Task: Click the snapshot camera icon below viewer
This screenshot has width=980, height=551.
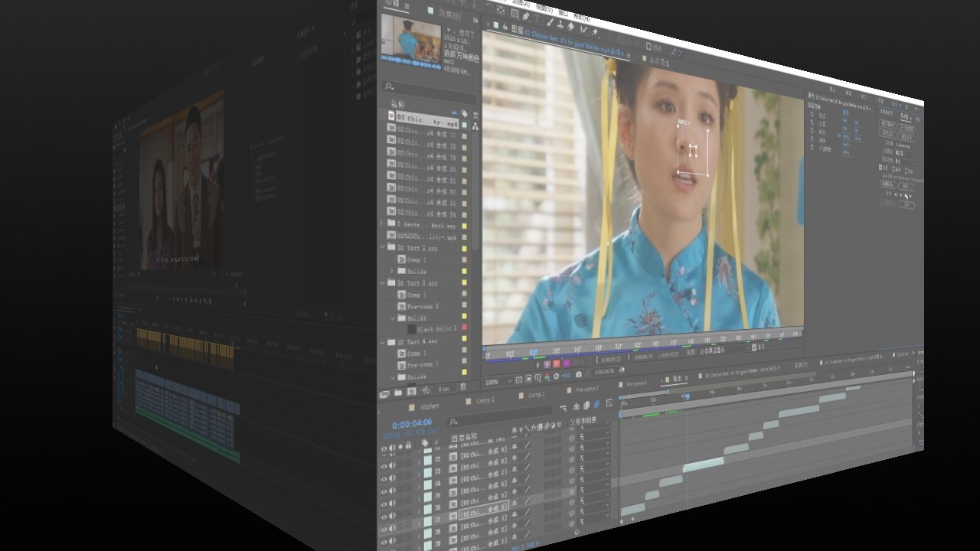Action: point(578,374)
